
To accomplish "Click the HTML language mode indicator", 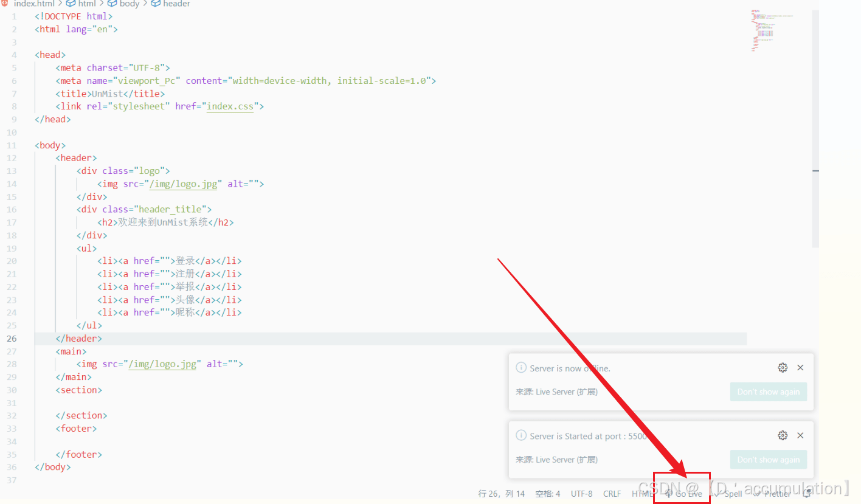I will (x=641, y=494).
